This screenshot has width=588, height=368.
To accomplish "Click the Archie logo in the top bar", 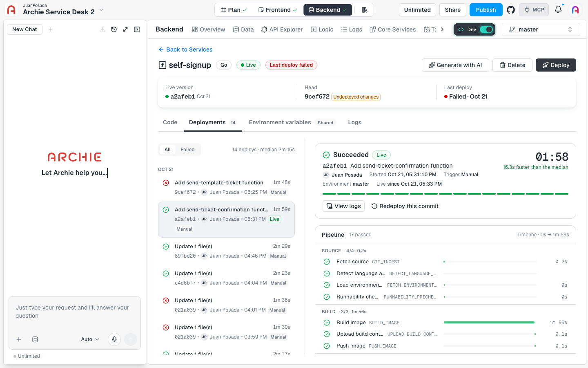I will 11,10.
